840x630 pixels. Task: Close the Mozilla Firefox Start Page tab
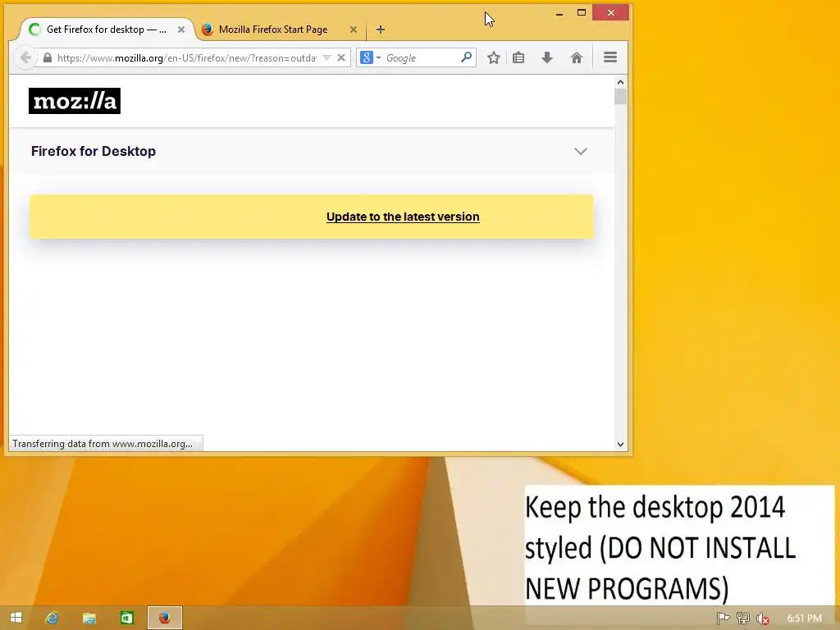tap(353, 30)
